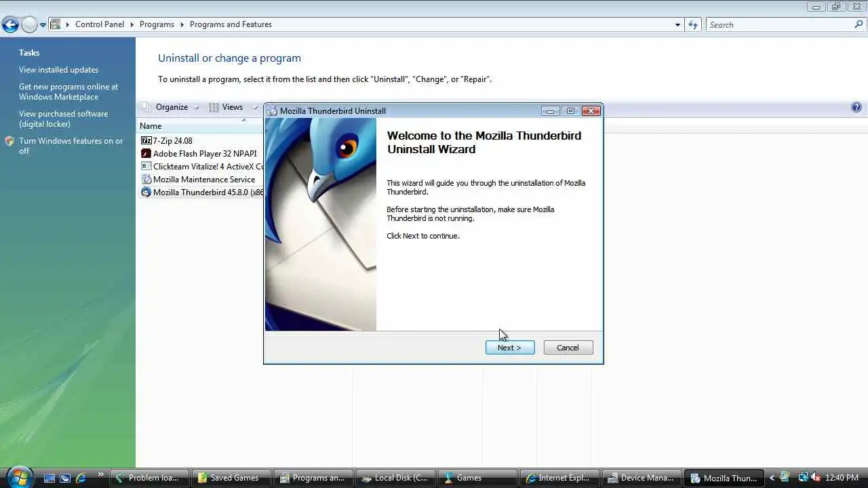Click the magnifier search icon
The width and height of the screenshot is (868, 488).
pyautogui.click(x=859, y=24)
